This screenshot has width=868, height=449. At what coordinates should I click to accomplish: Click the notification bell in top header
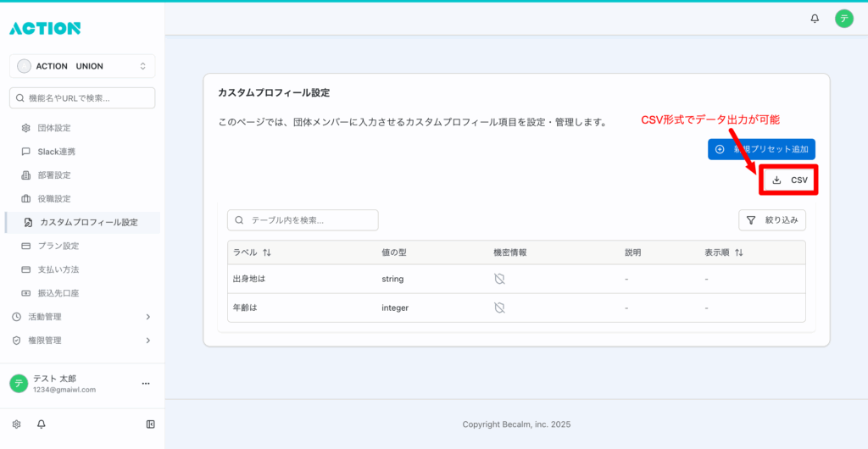(815, 19)
